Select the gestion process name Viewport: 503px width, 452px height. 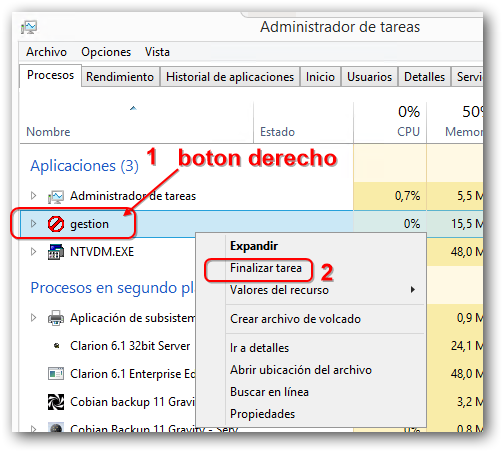coord(89,224)
